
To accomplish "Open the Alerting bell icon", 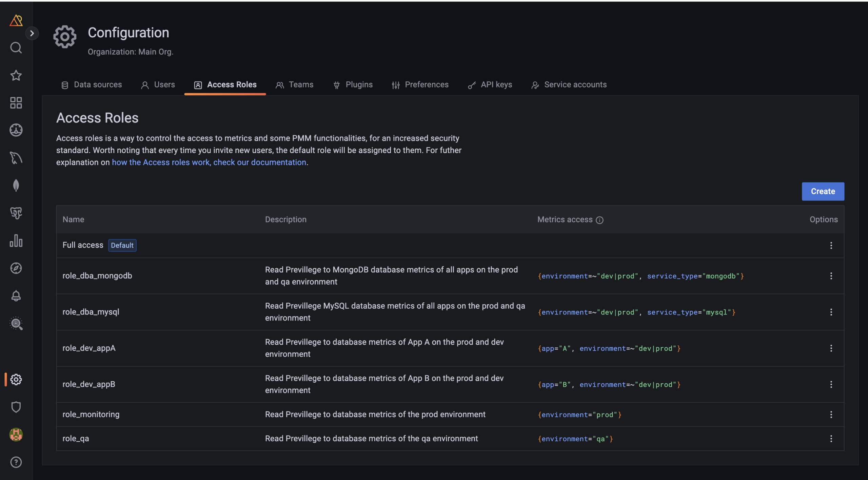I will pos(16,296).
